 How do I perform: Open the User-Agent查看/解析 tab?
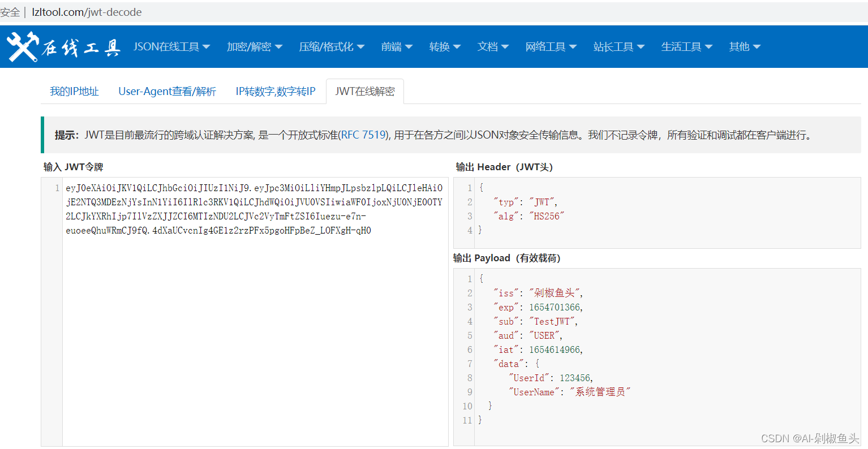tap(167, 92)
